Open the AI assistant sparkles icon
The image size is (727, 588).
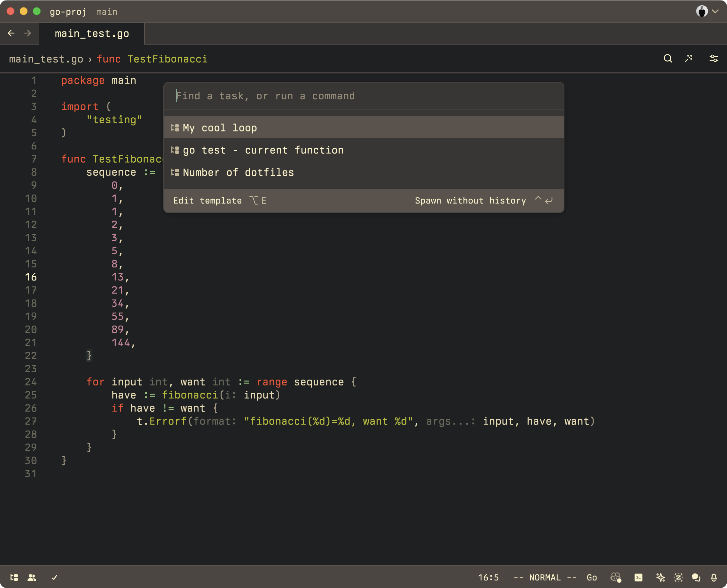click(x=660, y=578)
